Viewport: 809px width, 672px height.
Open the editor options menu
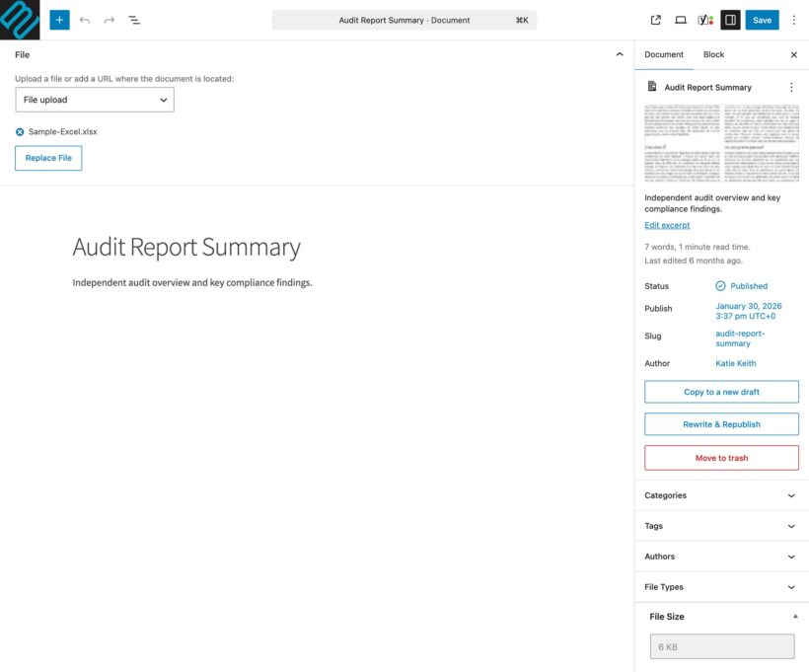tap(793, 20)
